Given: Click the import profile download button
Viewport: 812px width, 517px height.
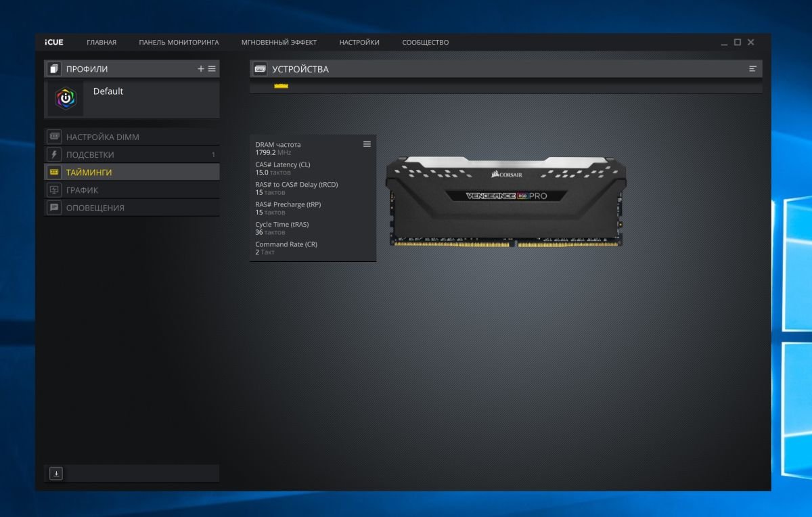Looking at the screenshot, I should point(56,474).
